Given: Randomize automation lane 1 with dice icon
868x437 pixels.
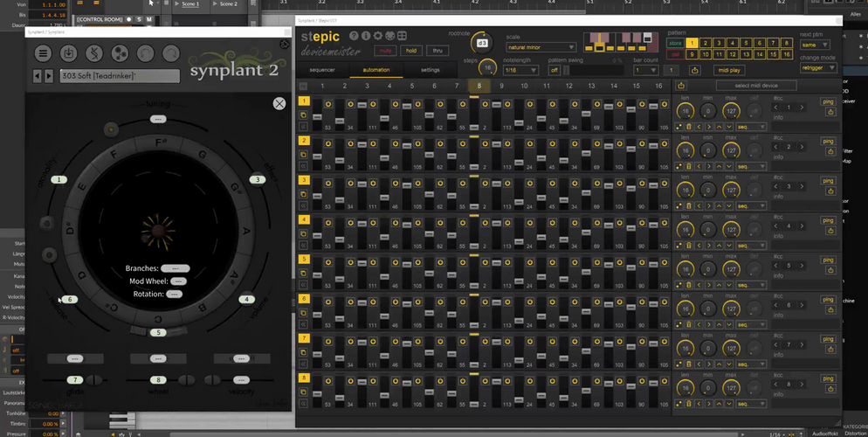Looking at the screenshot, I should tap(679, 127).
